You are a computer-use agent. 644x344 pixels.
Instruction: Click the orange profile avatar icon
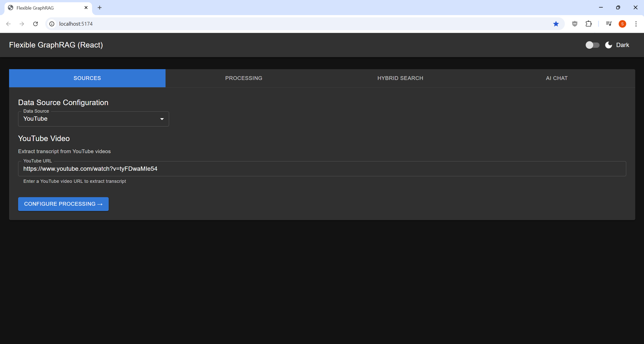[622, 24]
